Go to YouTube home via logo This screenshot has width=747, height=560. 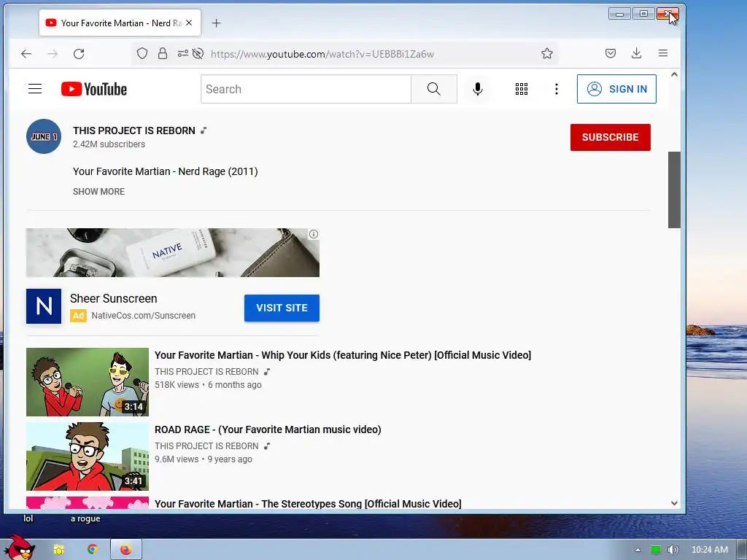click(x=94, y=89)
